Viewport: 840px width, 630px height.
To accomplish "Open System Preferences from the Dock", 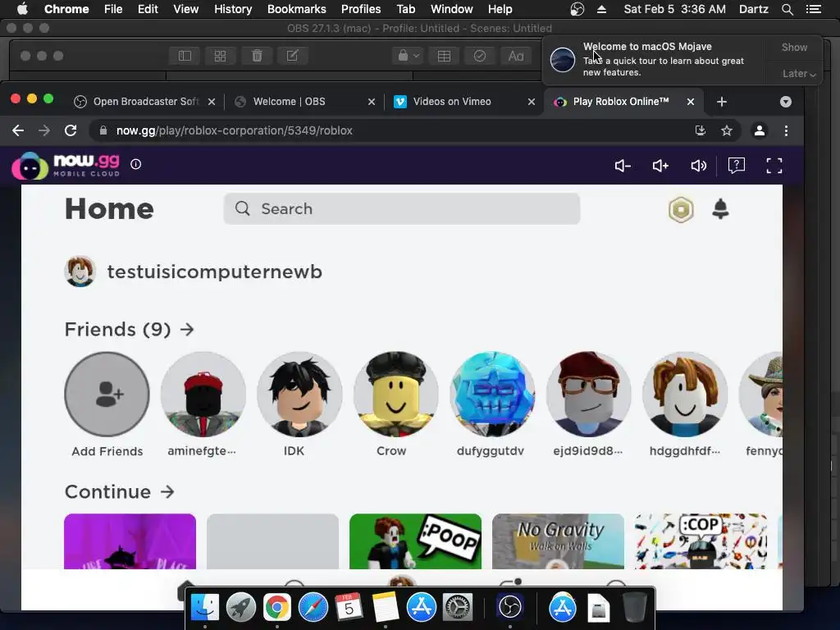I will point(456,608).
